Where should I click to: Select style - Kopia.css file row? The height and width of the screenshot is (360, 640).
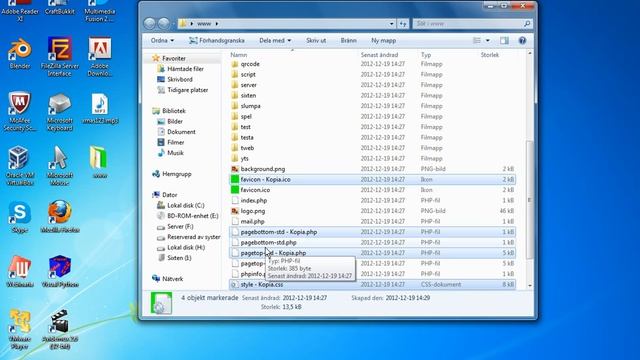click(x=372, y=284)
